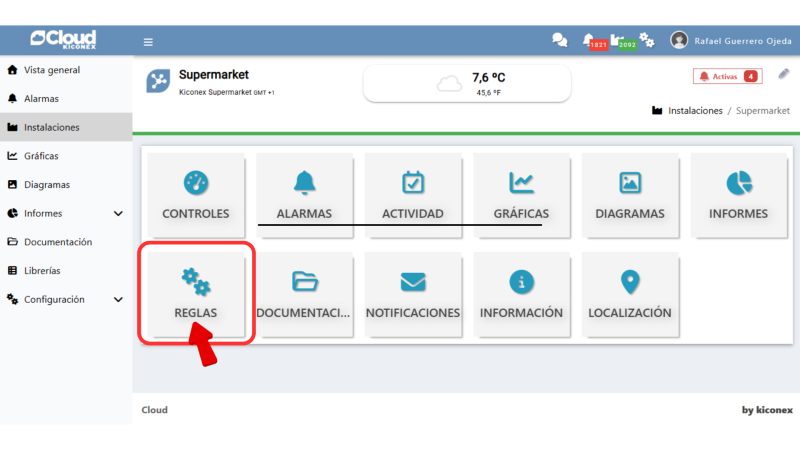
Task: Open the DIAGRAMAS image tile
Action: click(629, 195)
